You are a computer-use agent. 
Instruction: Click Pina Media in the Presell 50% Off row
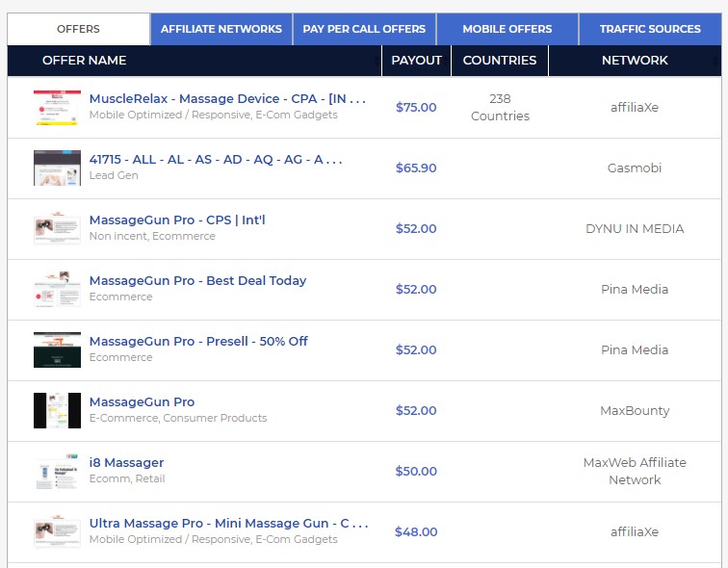[635, 349]
